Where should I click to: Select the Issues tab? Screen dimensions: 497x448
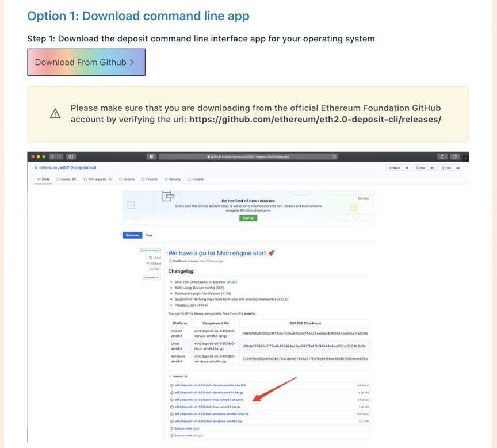pyautogui.click(x=66, y=179)
